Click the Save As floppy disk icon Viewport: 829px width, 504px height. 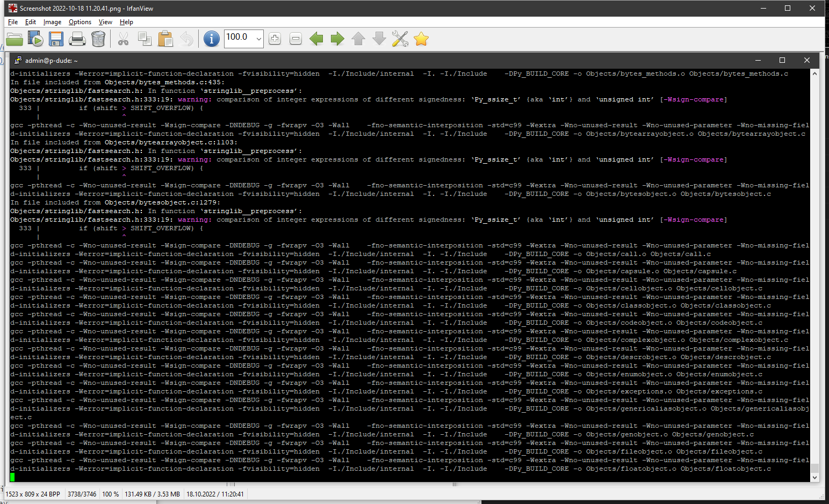tap(56, 39)
